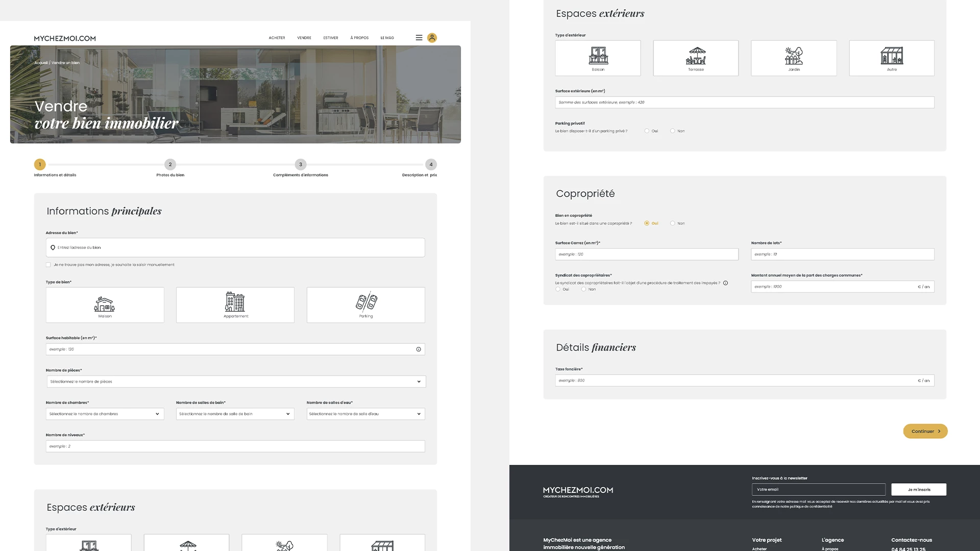Screen dimensions: 980x551
Task: Click the Nombre de lots input field
Action: point(843,254)
